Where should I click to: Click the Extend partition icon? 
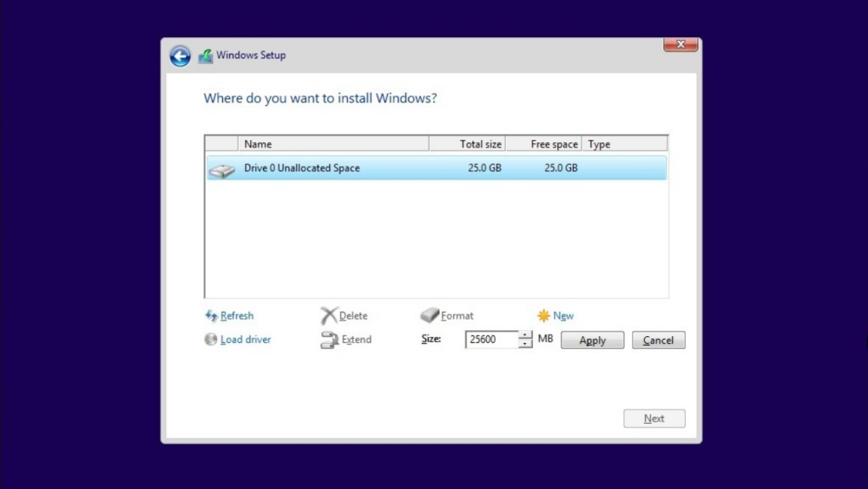click(x=329, y=340)
